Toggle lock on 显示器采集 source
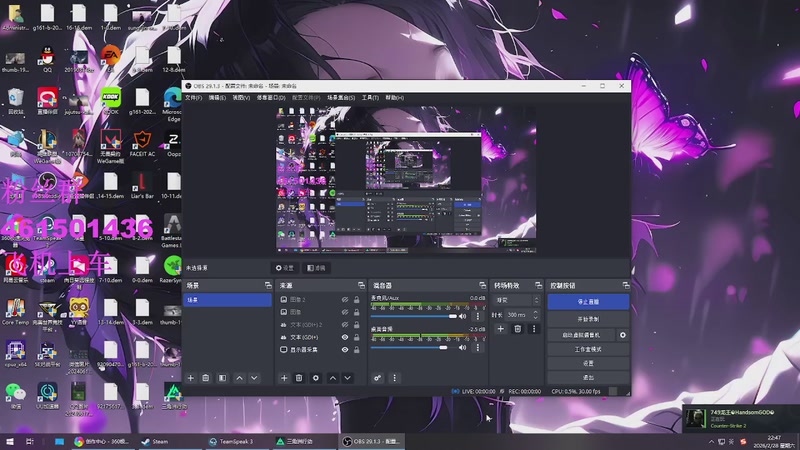Image resolution: width=800 pixels, height=450 pixels. [357, 349]
